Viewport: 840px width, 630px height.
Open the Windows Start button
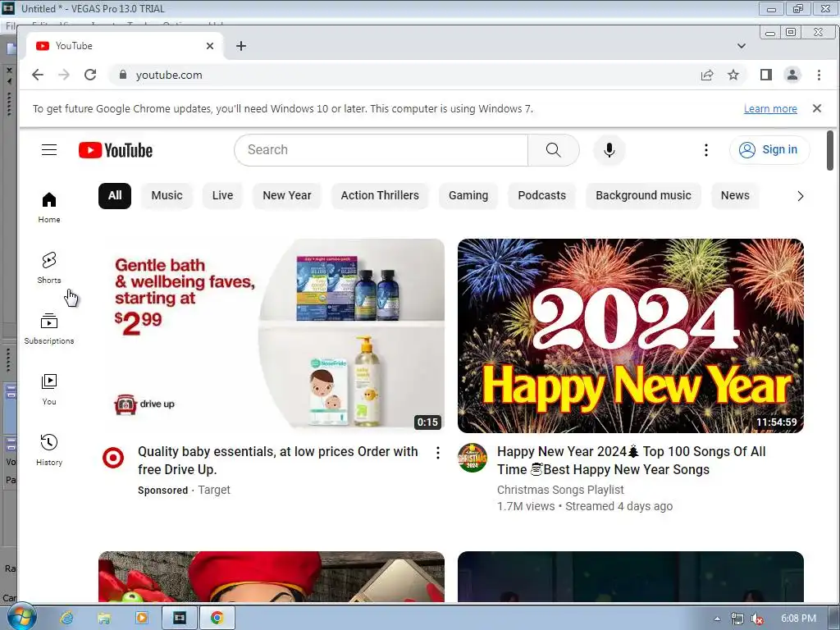point(21,617)
